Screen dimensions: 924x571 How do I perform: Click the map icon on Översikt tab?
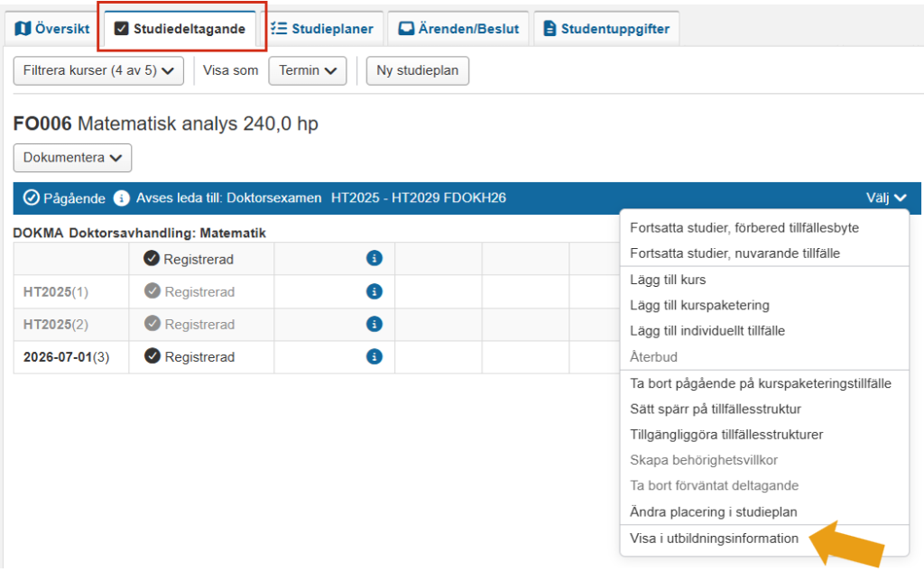pos(23,28)
